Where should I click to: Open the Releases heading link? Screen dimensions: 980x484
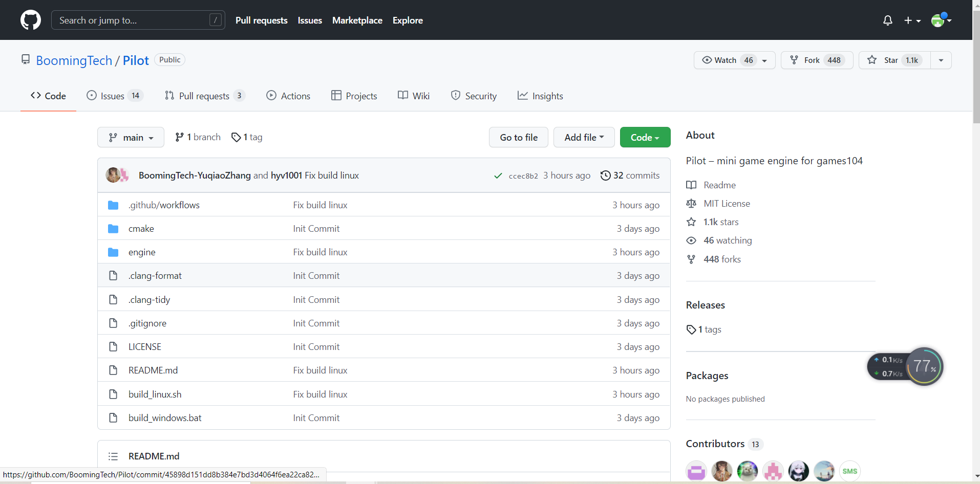pos(706,305)
